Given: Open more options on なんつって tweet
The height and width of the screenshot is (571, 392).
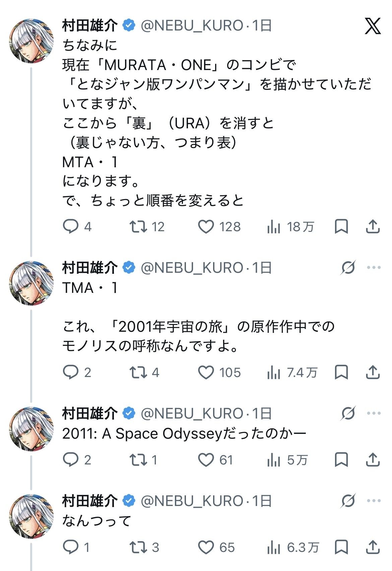Looking at the screenshot, I should pos(374,501).
